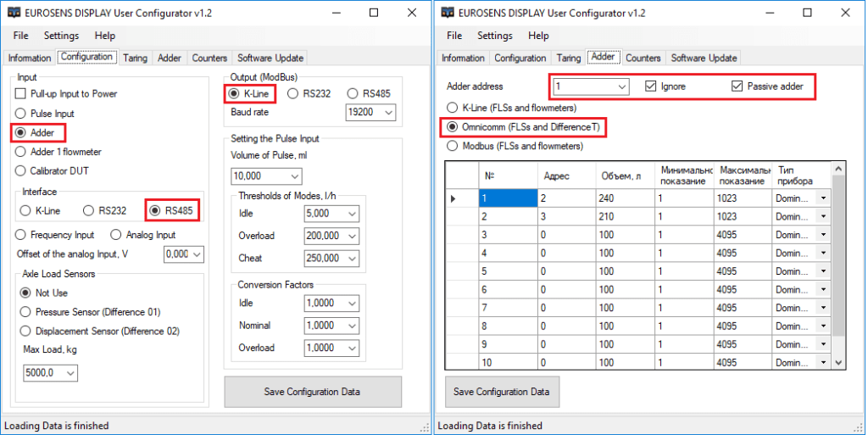Click the app icon in the right window title bar
Image resolution: width=868 pixels, height=435 pixels.
click(x=446, y=13)
